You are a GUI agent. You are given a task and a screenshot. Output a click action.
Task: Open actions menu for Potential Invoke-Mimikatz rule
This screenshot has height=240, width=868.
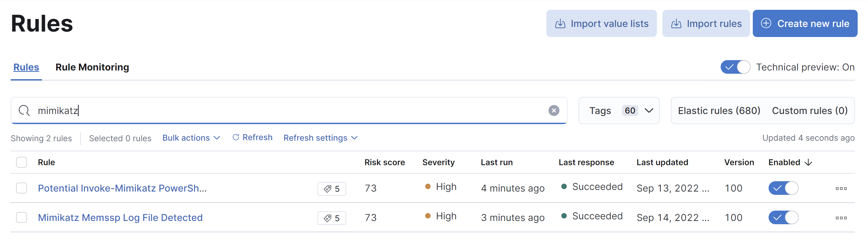click(841, 189)
